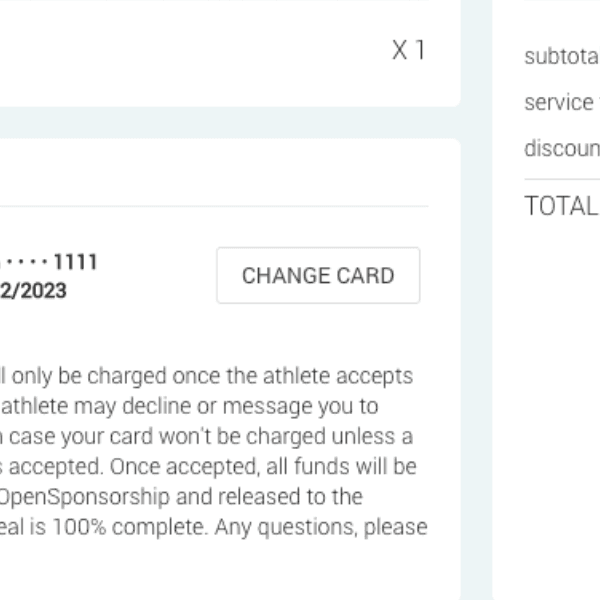Click the '100% complete' text
Screen dimensions: 600x600
click(x=170, y=526)
